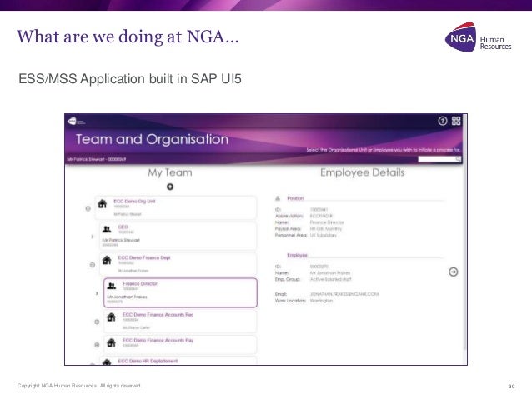This screenshot has width=532, height=399.
Task: Open ECC Demo Finance Dept title
Action: point(144,257)
